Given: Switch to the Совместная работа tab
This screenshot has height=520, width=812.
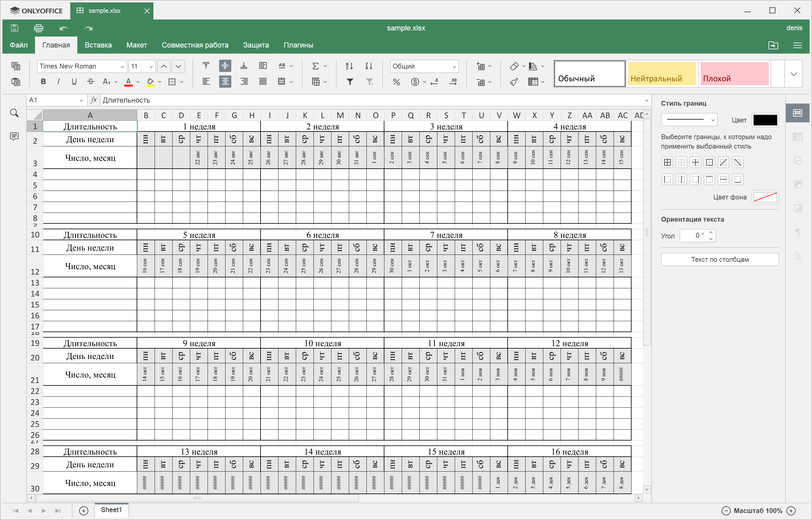Looking at the screenshot, I should coord(195,45).
